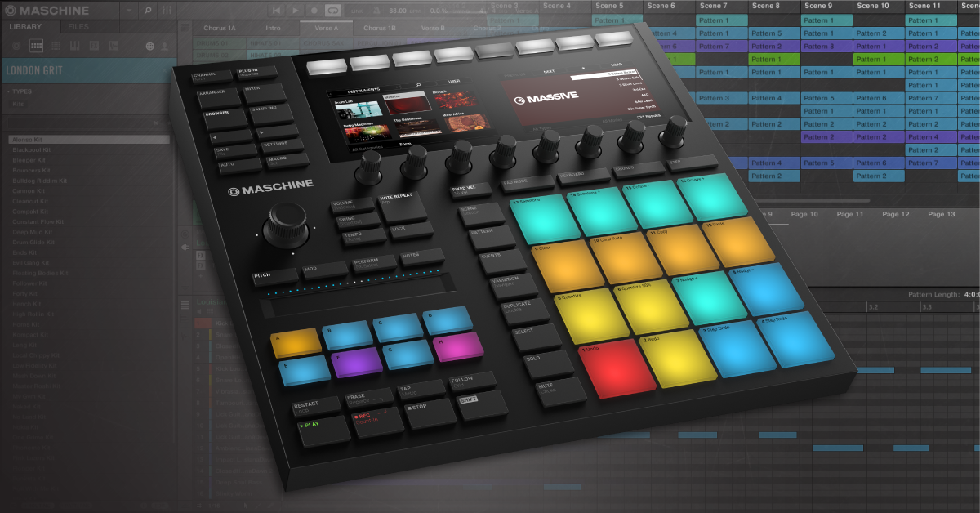Select the Verse A section

click(x=326, y=29)
